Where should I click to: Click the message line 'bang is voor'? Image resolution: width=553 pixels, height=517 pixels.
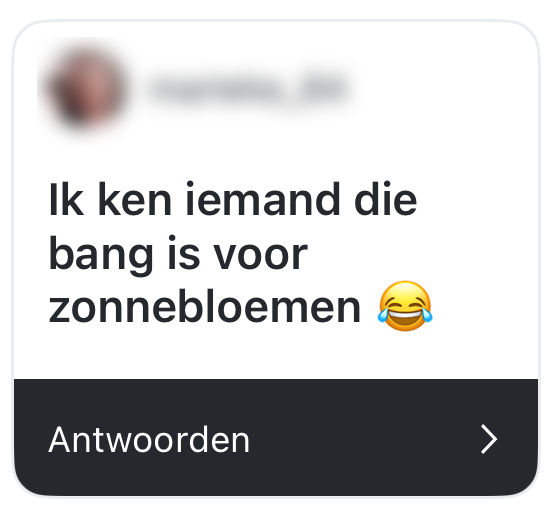pyautogui.click(x=178, y=255)
